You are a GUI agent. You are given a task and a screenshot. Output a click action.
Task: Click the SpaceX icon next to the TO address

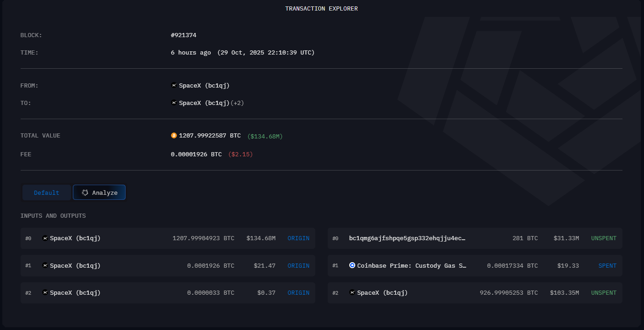click(174, 103)
